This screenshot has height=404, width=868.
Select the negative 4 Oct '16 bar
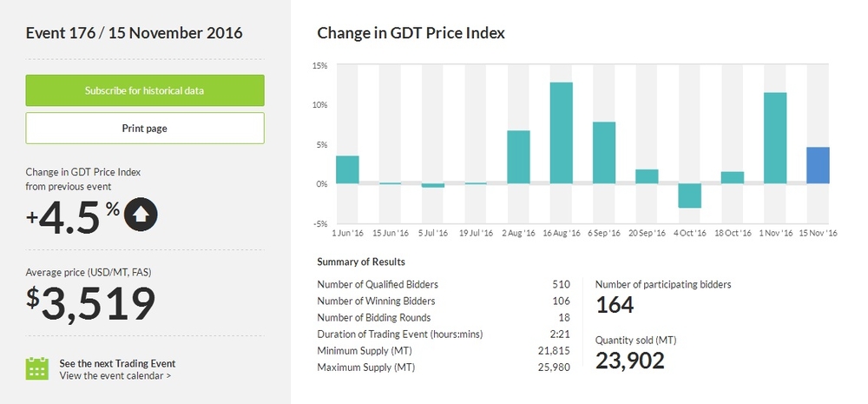pos(689,195)
